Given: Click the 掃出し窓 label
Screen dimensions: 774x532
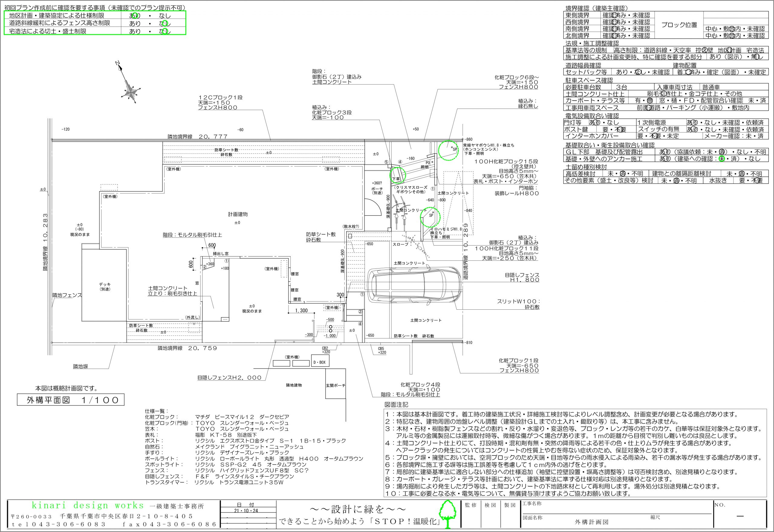Looking at the screenshot, I should pos(221,254).
